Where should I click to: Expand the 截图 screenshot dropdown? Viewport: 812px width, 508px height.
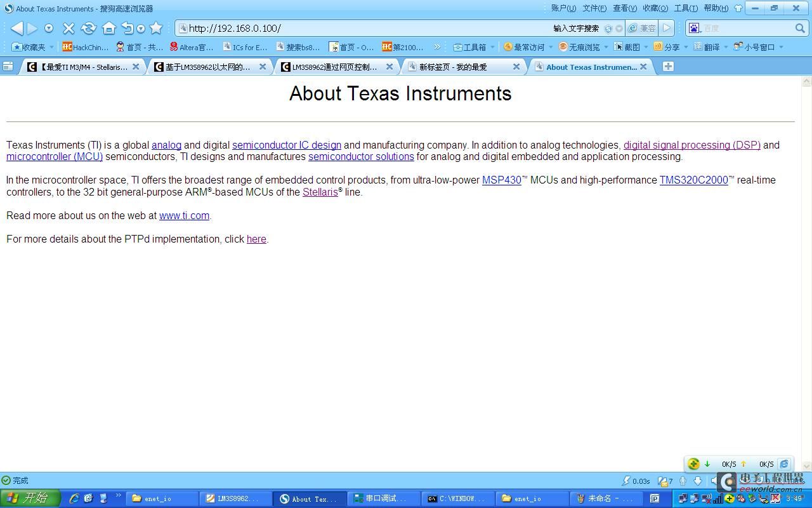(646, 47)
